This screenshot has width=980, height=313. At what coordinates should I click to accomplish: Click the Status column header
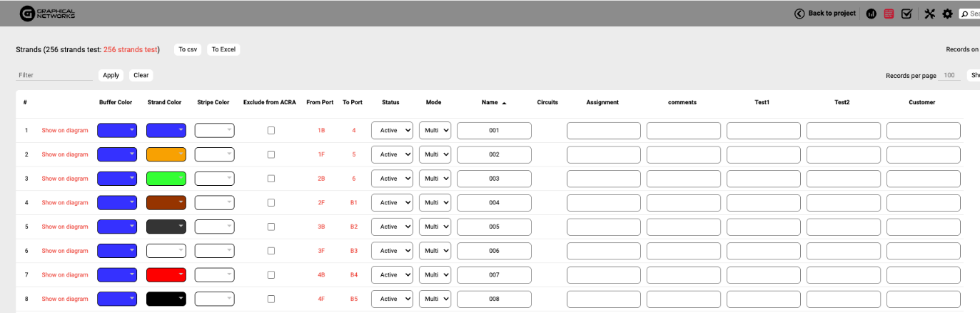390,102
